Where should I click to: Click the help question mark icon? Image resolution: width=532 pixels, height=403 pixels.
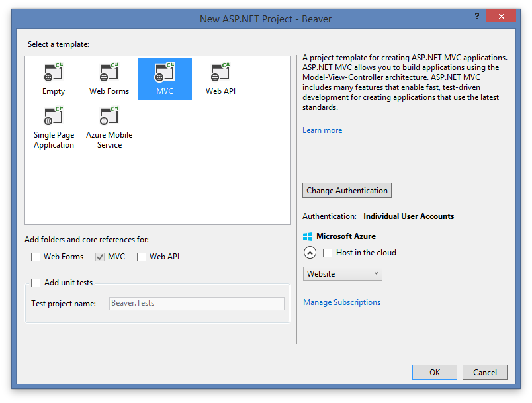pyautogui.click(x=476, y=16)
